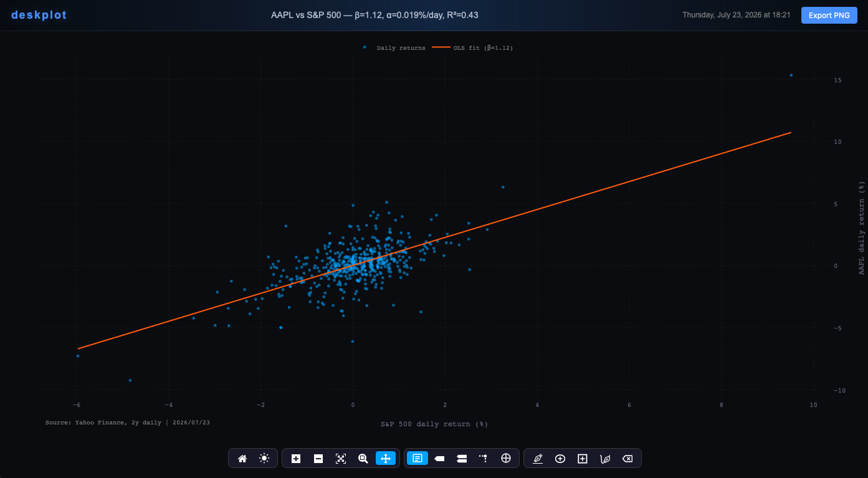Click the lowest data point near −9% AAPL
868x478 pixels.
[130, 380]
